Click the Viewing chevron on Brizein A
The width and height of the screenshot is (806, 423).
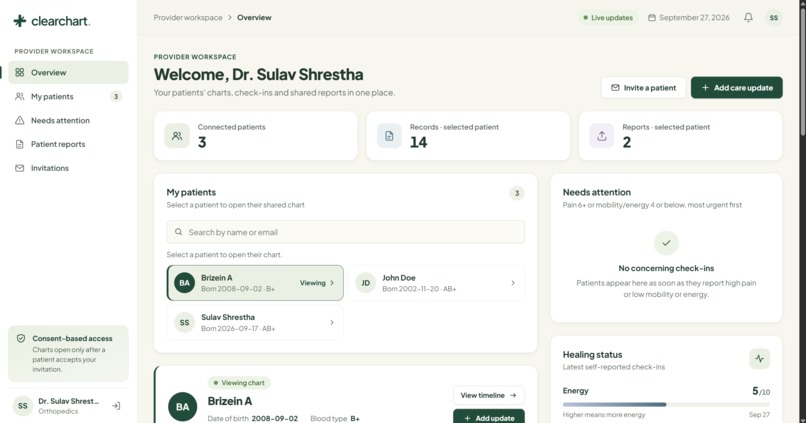tap(332, 283)
